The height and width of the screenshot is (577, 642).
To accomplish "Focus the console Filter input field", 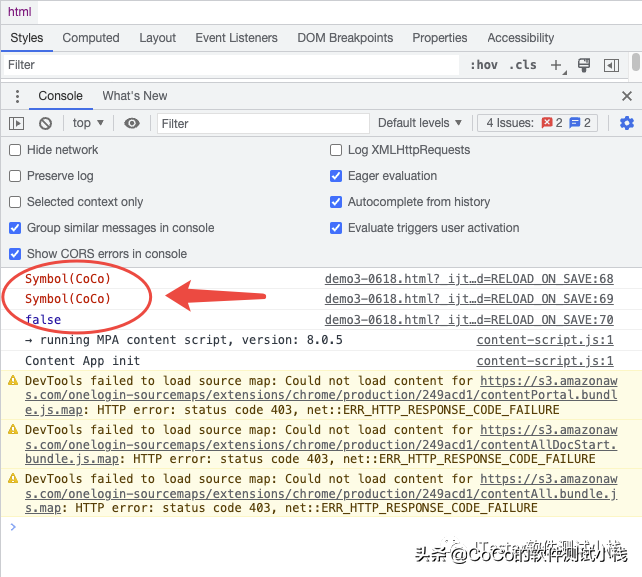I will coord(263,123).
